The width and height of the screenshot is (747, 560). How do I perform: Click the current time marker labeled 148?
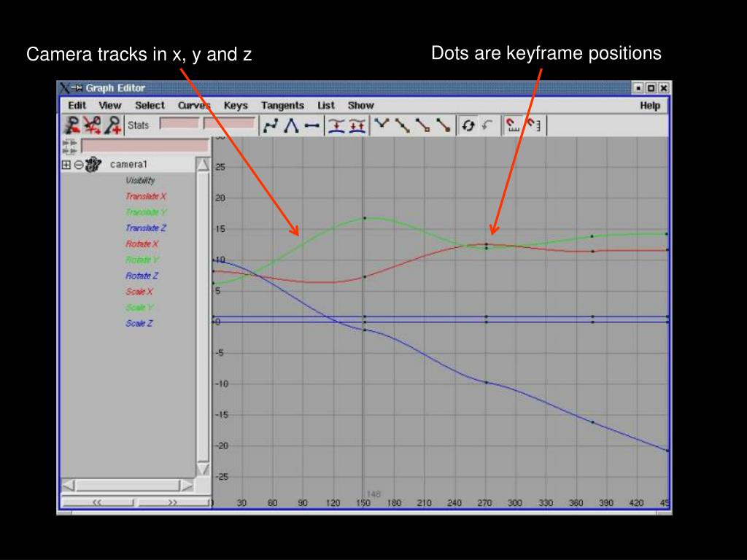374,494
